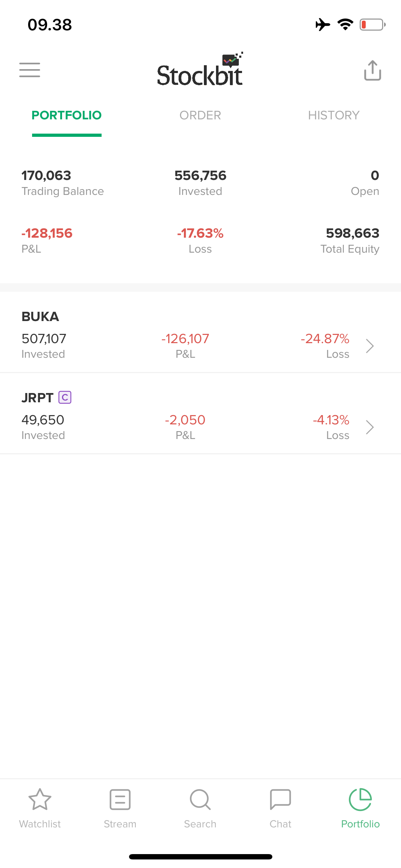Tap the Search magnifier icon
Image resolution: width=401 pixels, height=868 pixels.
(200, 800)
